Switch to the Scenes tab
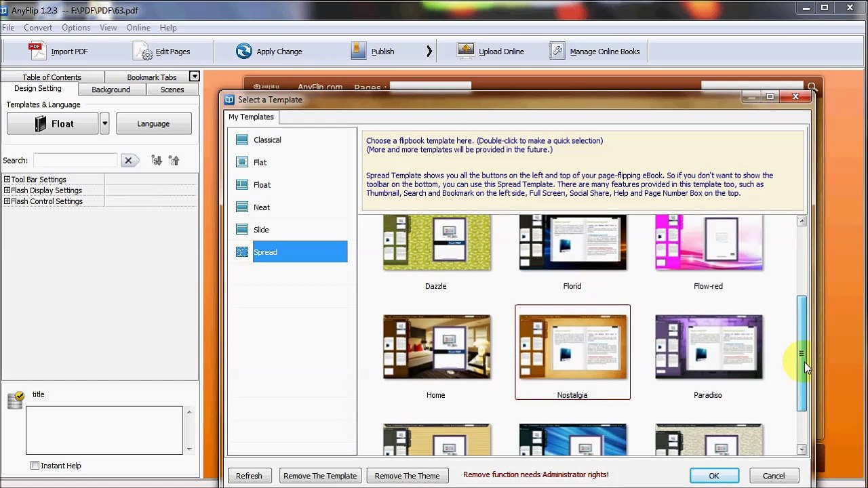The image size is (868, 488). pos(172,89)
